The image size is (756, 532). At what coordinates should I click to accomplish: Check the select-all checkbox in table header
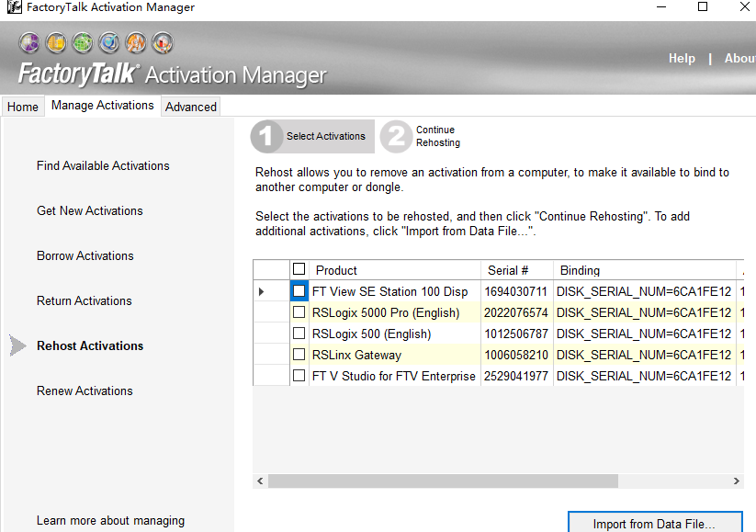pyautogui.click(x=299, y=269)
